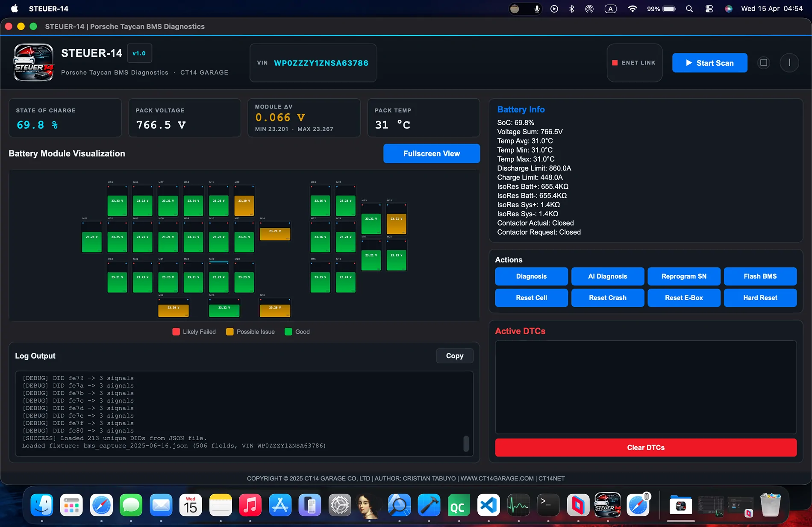The width and height of the screenshot is (812, 527).
Task: Select battery module M08
Action: [193, 201]
